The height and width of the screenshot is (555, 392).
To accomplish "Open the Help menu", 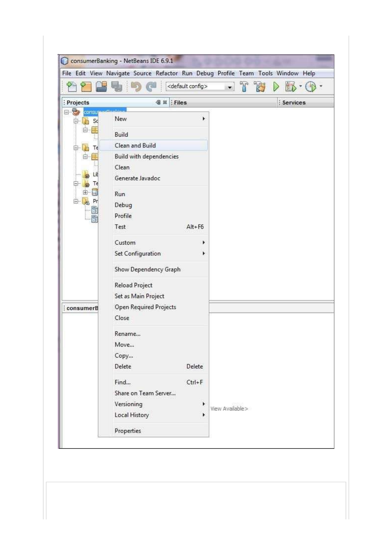I will pos(309,73).
